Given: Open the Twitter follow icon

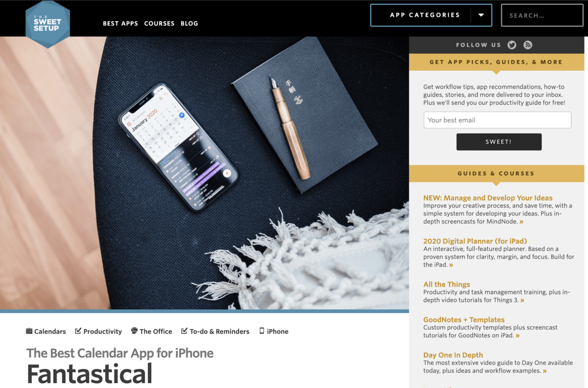Looking at the screenshot, I should click(512, 45).
